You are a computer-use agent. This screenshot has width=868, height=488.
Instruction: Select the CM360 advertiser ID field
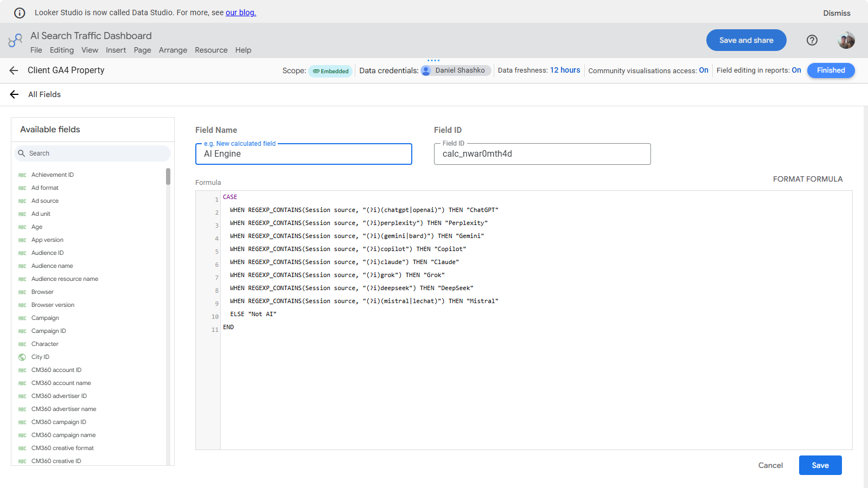[x=59, y=396]
